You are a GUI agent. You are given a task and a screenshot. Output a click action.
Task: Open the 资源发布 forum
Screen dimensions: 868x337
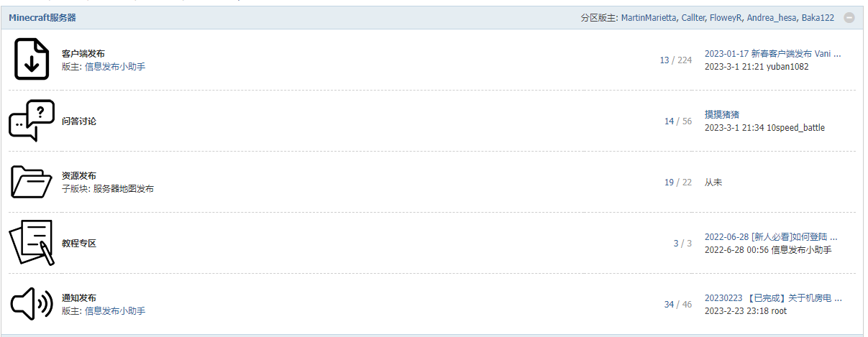click(x=79, y=175)
